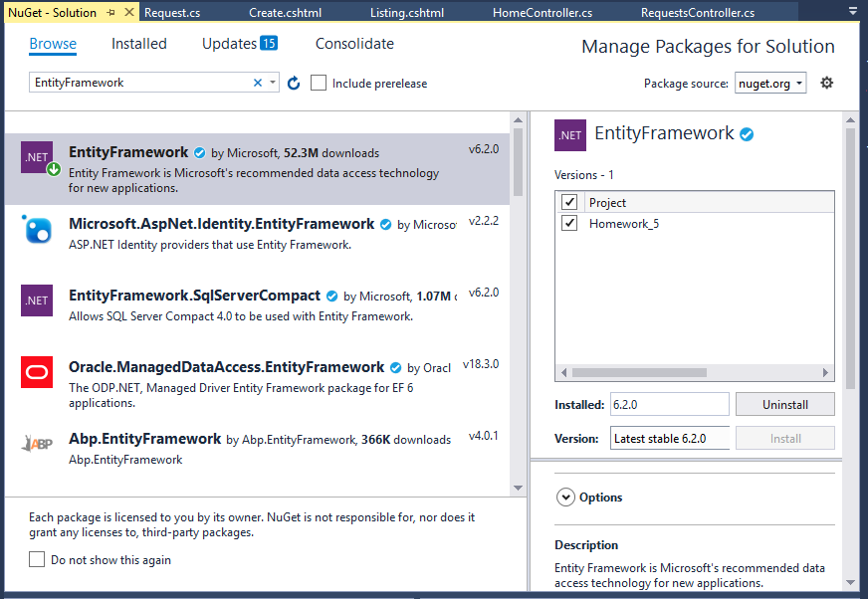868x599 pixels.
Task: Switch to RequestsController.cs document tab
Action: pos(698,13)
